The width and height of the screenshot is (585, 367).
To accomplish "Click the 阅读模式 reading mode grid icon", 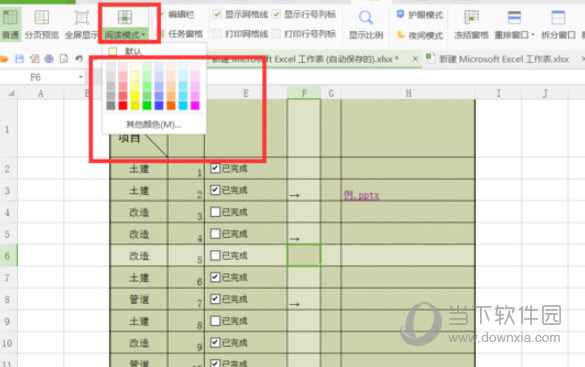I will (x=125, y=17).
